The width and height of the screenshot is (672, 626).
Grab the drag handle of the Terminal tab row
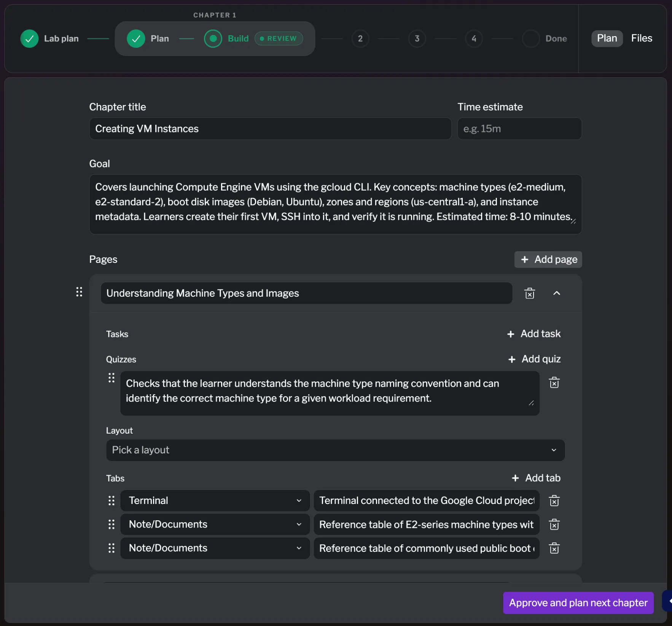click(111, 500)
